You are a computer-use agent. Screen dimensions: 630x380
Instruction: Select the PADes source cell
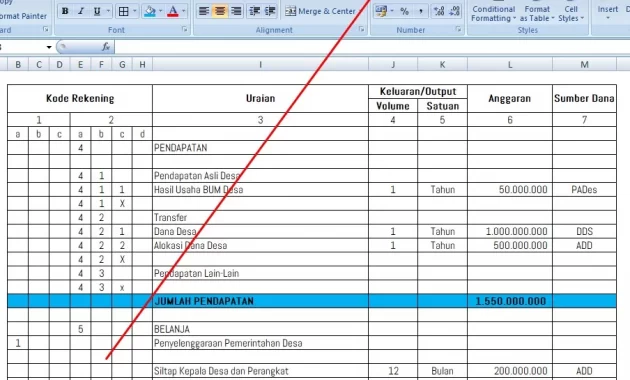click(x=584, y=190)
